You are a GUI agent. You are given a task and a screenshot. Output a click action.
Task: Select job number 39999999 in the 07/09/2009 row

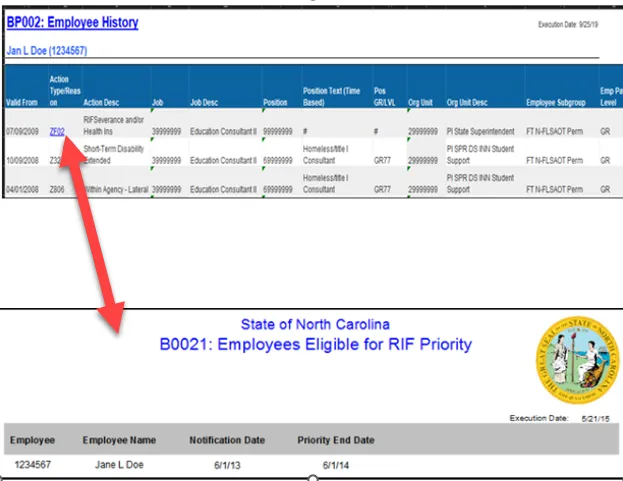click(x=166, y=131)
